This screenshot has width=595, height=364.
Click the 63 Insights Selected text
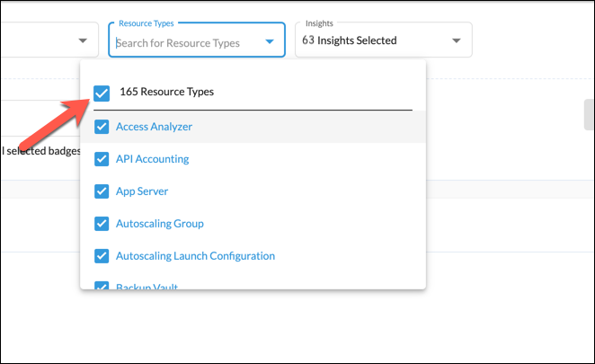coord(350,40)
